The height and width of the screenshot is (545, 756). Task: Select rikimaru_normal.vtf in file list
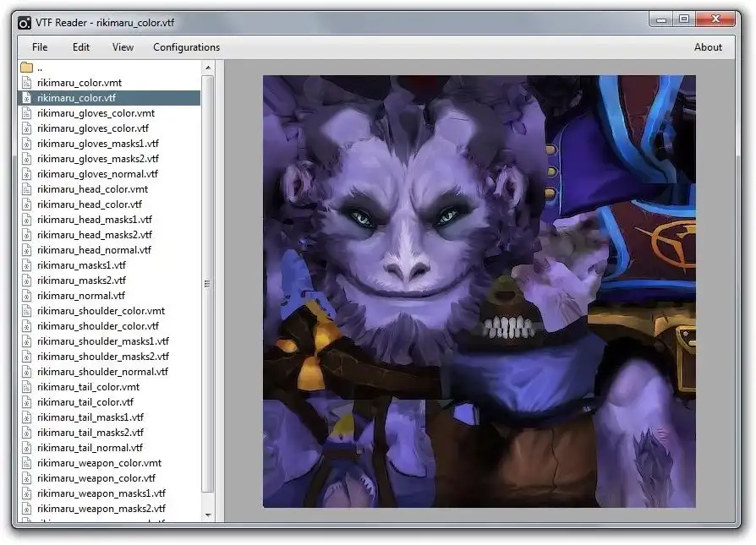point(80,296)
